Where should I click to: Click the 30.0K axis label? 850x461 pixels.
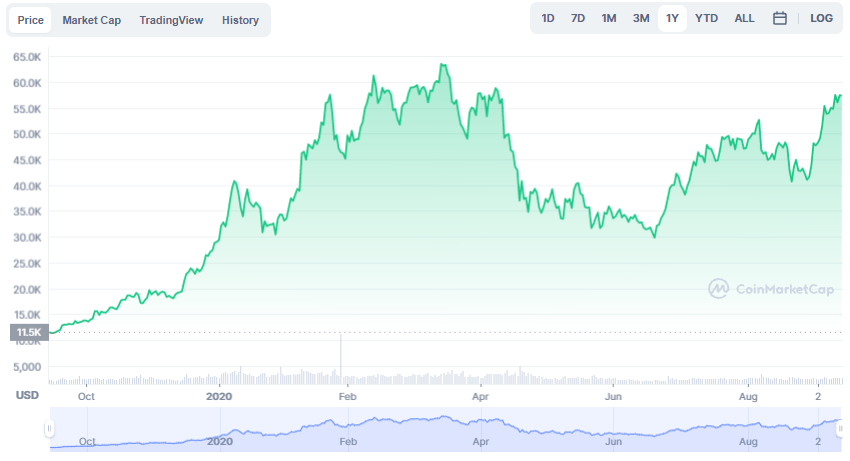coord(27,238)
